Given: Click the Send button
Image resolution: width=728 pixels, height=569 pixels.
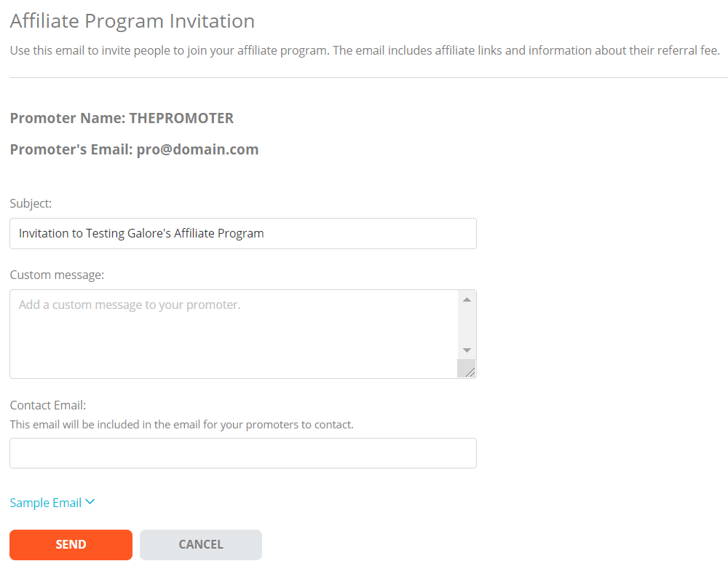Looking at the screenshot, I should 71,544.
